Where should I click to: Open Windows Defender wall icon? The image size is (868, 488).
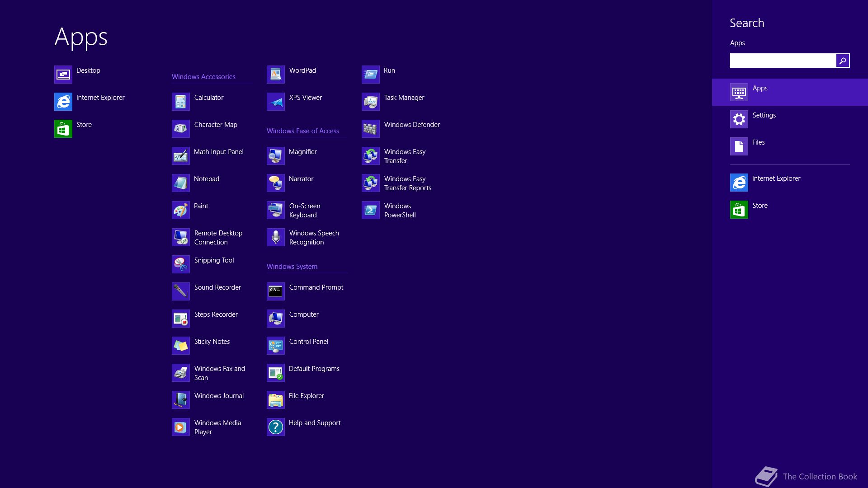coord(371,129)
